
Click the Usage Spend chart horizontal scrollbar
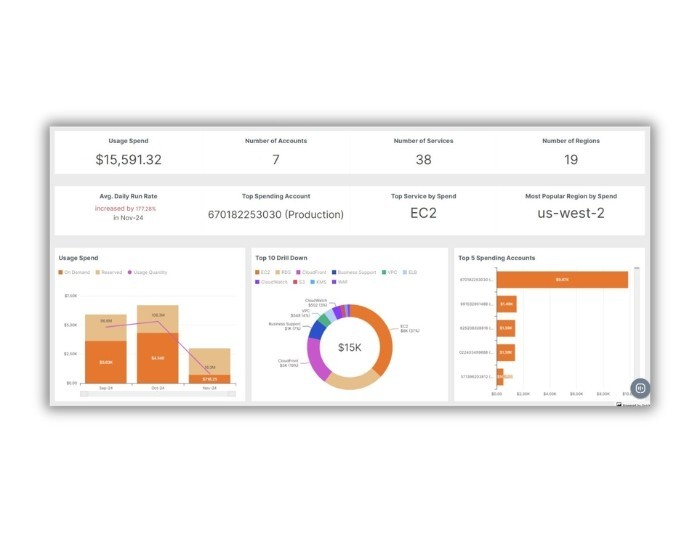[158, 394]
